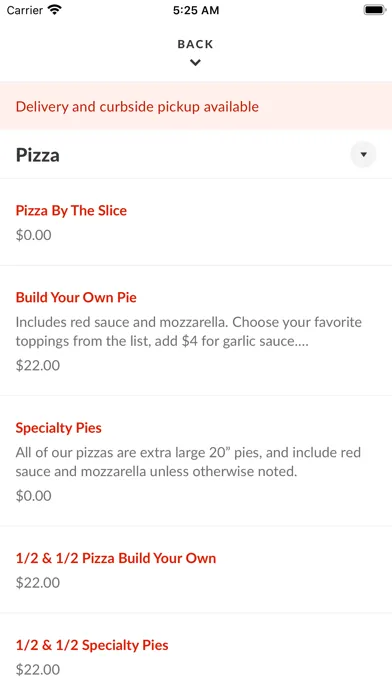Tap Build Your Own Pie description text
This screenshot has height=696, width=392.
point(189,331)
